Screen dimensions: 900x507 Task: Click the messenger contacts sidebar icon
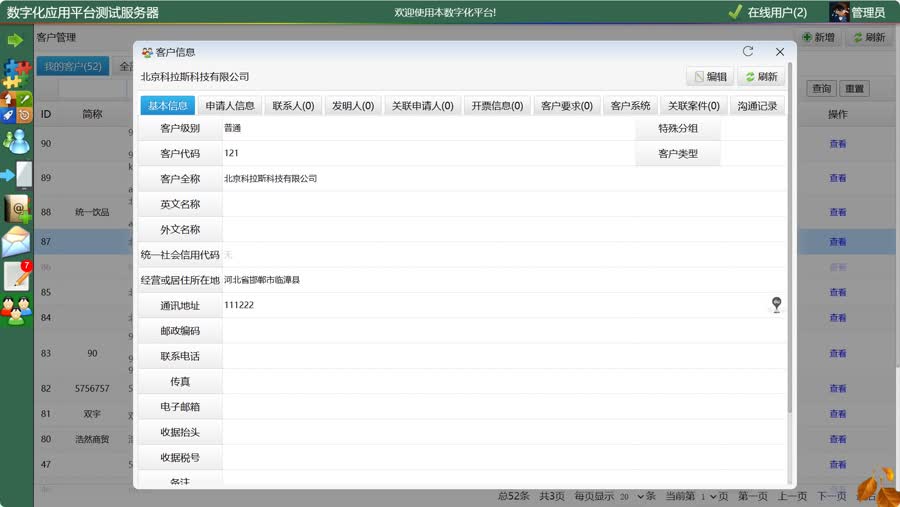coord(16,140)
